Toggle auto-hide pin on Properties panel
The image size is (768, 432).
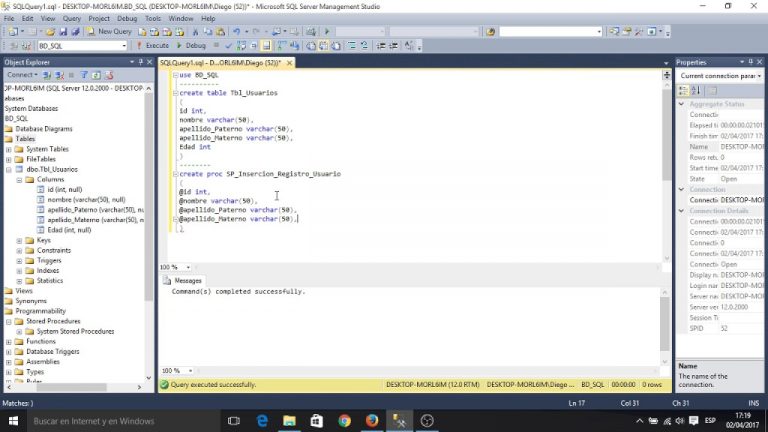(750, 62)
